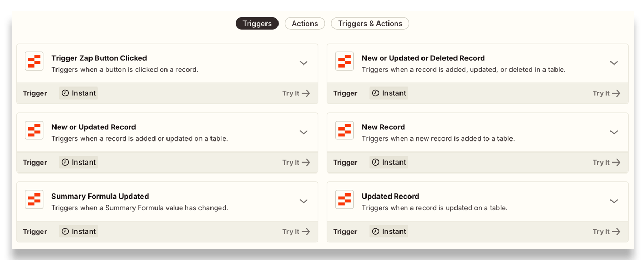Click the app icon next to Updated Record
This screenshot has height=260, width=644.
tap(345, 200)
